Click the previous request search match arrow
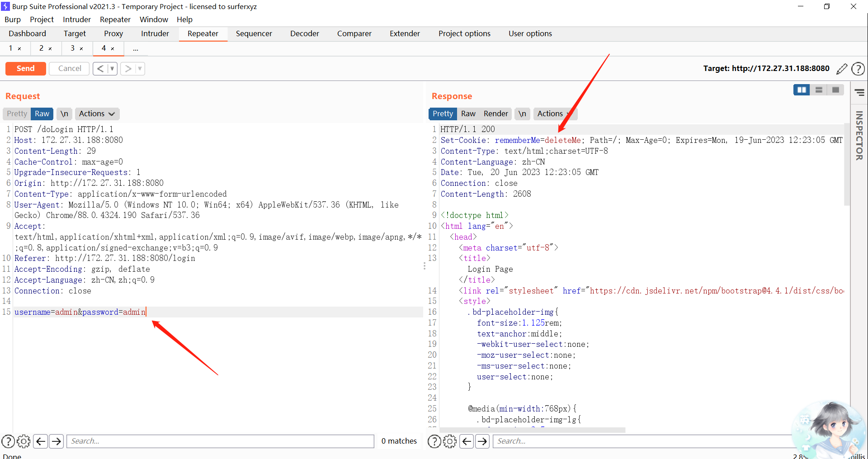Screen dimensions: 868x459 click(x=41, y=441)
